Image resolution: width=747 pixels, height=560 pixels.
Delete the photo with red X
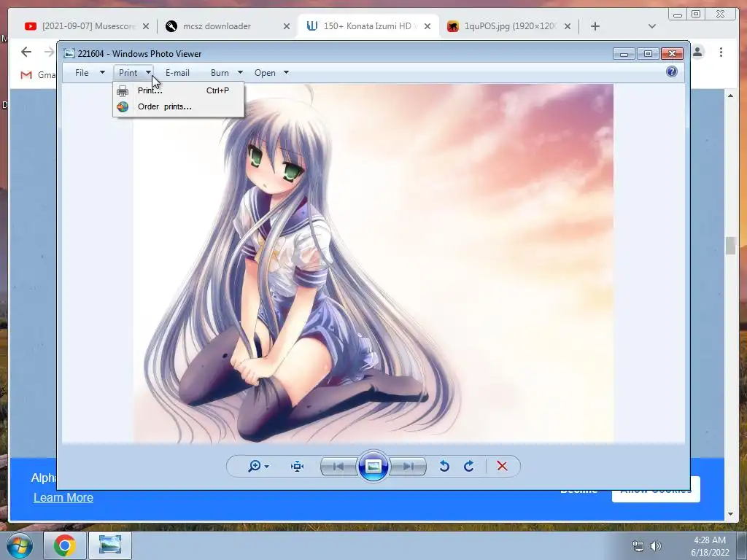502,466
